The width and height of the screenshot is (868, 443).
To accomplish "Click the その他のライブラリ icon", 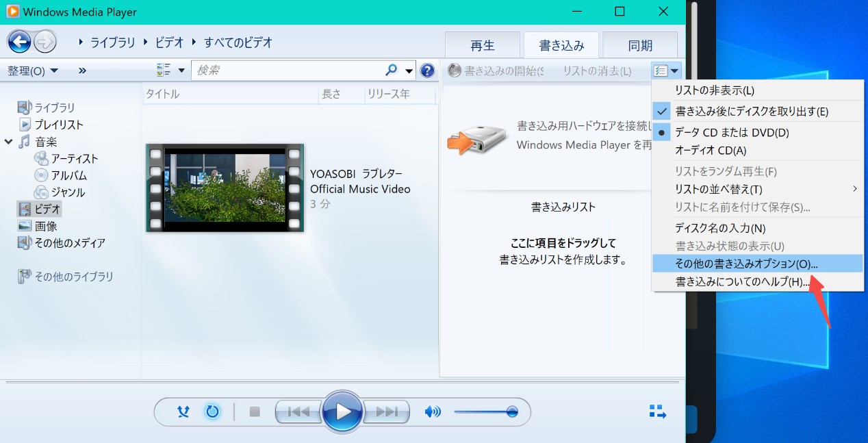I will [25, 277].
